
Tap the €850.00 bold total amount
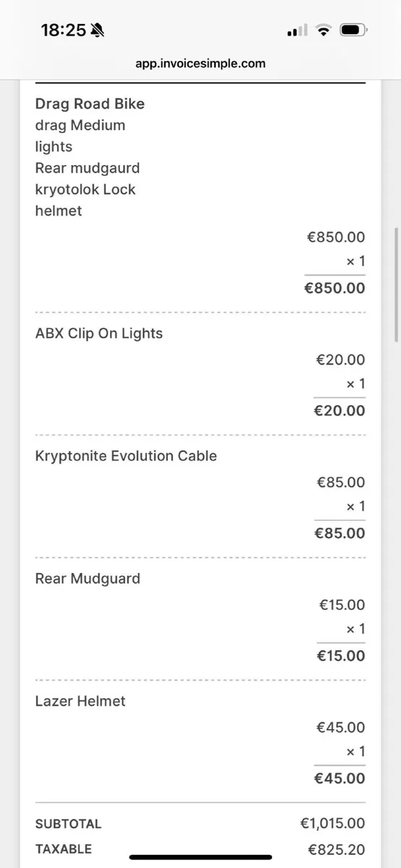334,288
